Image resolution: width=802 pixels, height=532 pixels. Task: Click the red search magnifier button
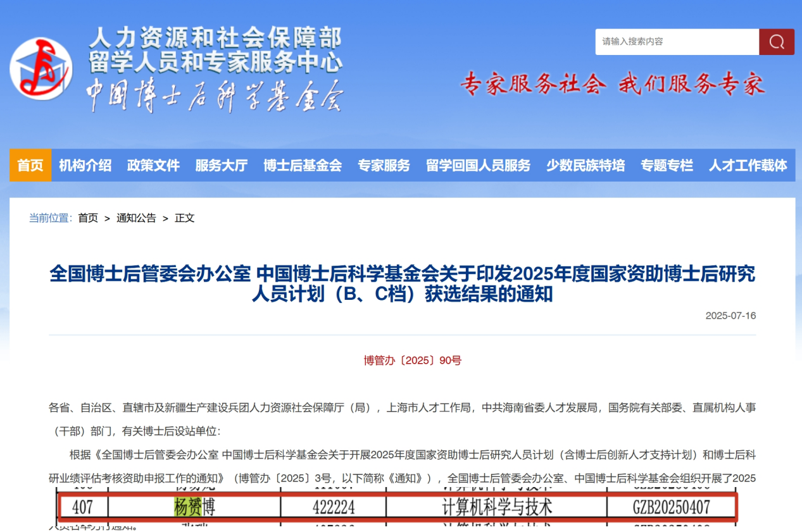(x=777, y=42)
